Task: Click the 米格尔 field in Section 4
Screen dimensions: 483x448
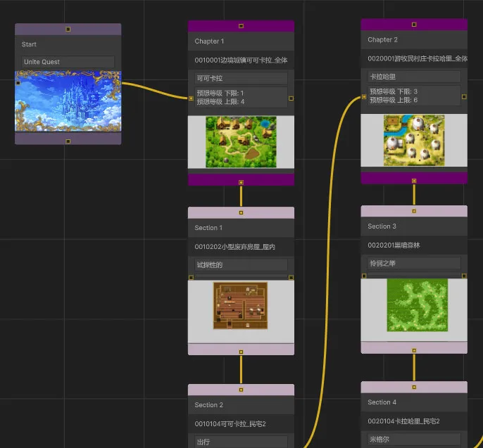Action: coord(414,439)
